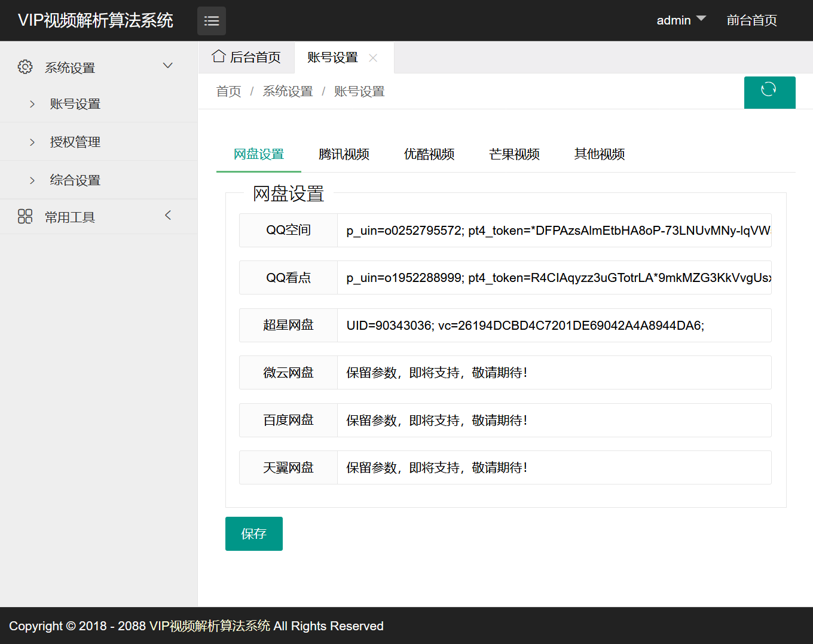The width and height of the screenshot is (813, 644).
Task: Click the arrow icon beside 账号设置
Action: coord(32,103)
